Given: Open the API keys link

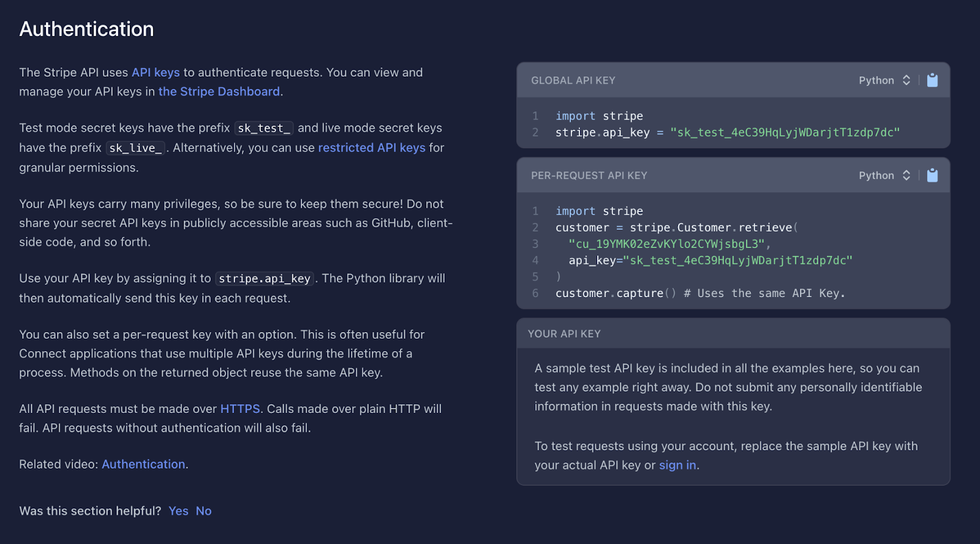Looking at the screenshot, I should [156, 72].
